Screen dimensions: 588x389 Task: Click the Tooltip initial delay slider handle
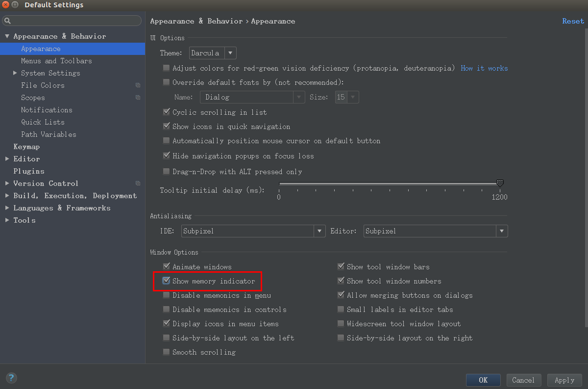[500, 183]
